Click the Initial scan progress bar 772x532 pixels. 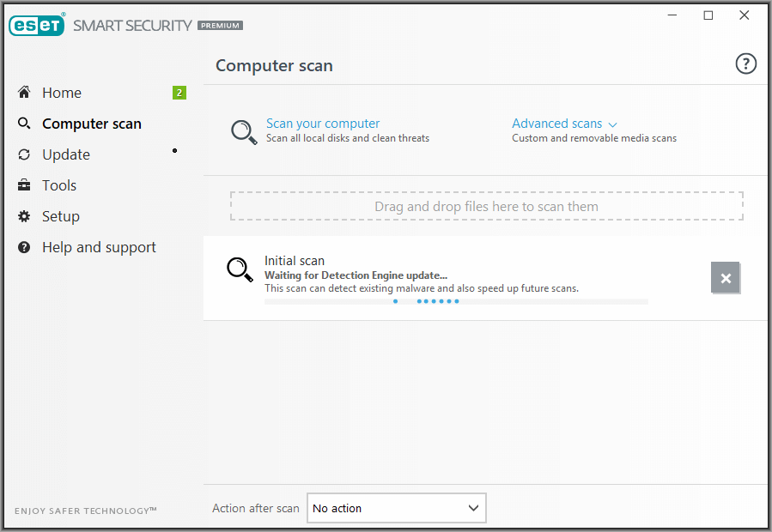456,301
